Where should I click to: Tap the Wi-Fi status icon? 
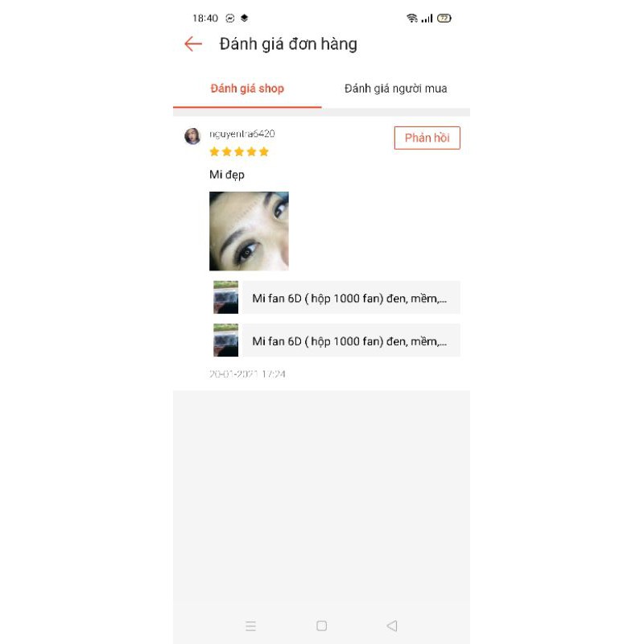point(412,18)
